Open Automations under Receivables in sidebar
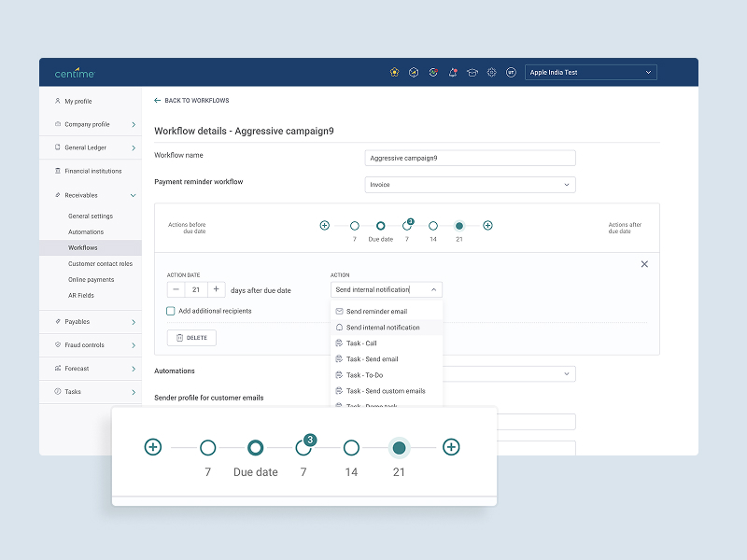The image size is (747, 560). 86,231
